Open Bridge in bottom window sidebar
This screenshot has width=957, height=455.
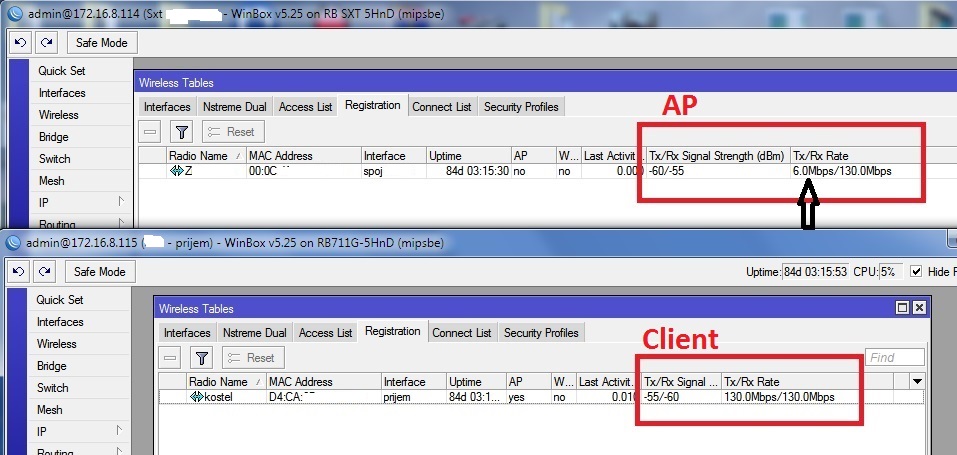pos(51,366)
